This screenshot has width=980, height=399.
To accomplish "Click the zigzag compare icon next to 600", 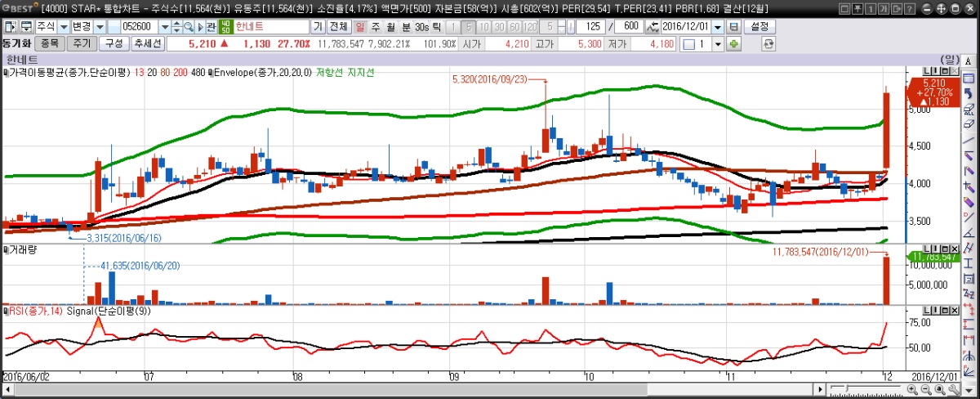I will point(652,26).
